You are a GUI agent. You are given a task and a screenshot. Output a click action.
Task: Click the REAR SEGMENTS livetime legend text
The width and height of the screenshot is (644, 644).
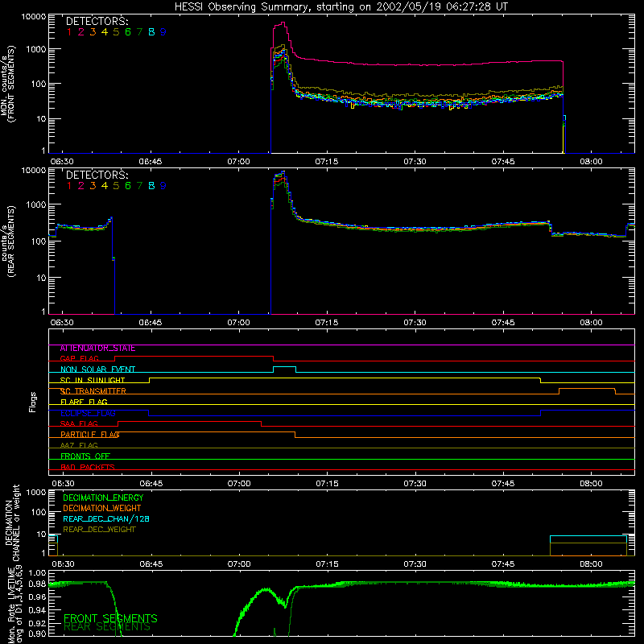click(x=107, y=627)
